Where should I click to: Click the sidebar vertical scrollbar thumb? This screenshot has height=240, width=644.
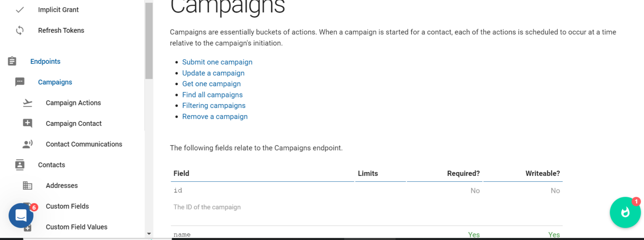[x=149, y=40]
